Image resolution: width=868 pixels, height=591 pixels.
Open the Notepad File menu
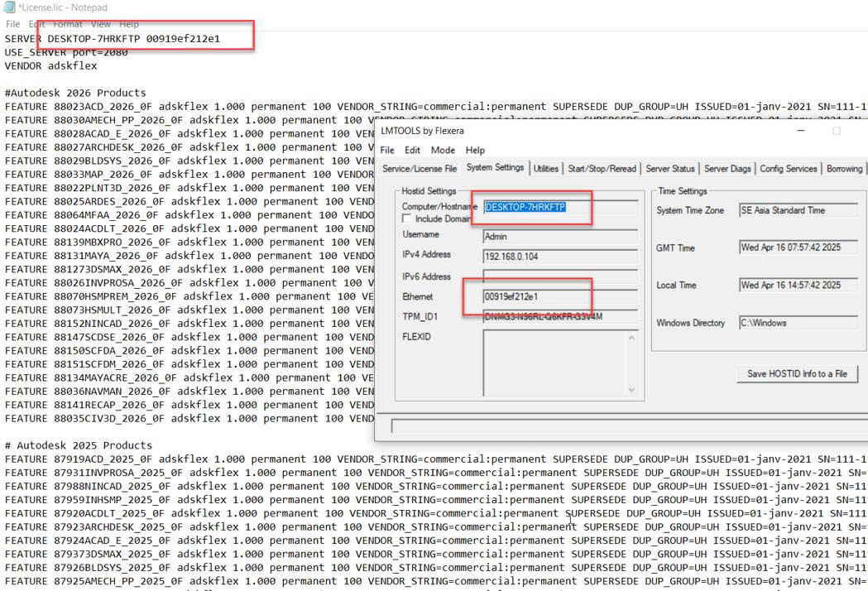tap(12, 24)
